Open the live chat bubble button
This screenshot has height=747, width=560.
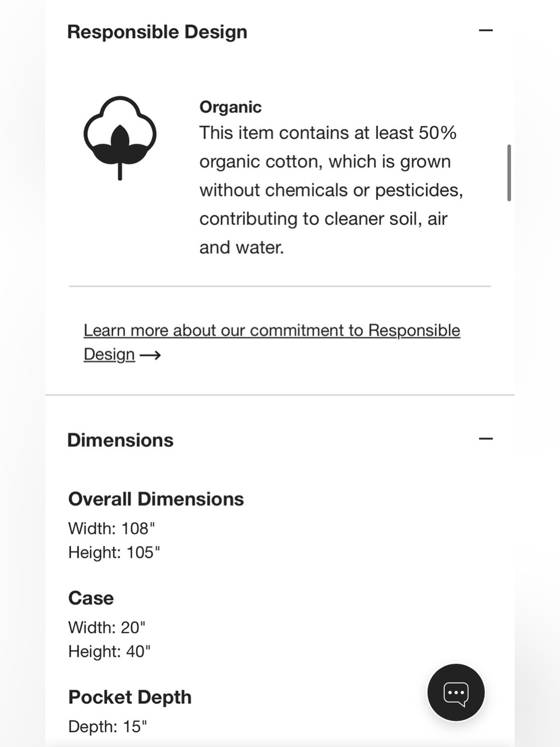click(x=456, y=693)
